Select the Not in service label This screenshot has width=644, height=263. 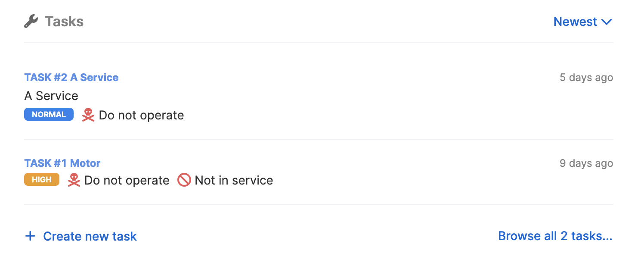pos(234,180)
